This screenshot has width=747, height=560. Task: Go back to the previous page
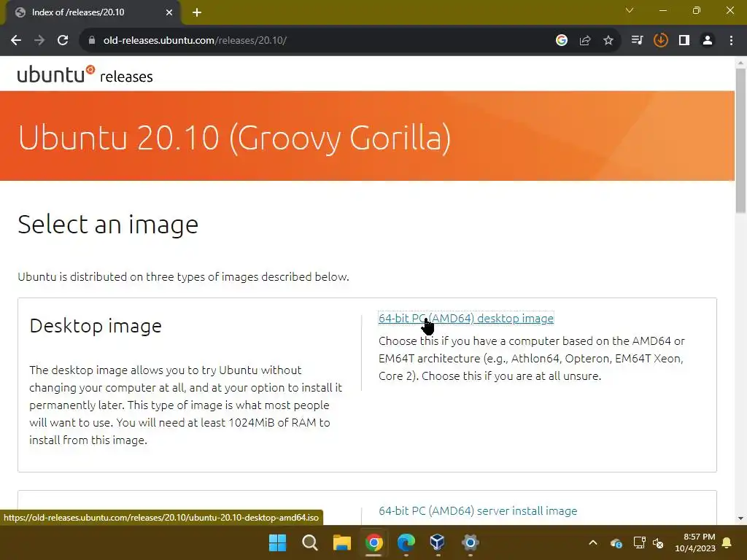click(16, 41)
